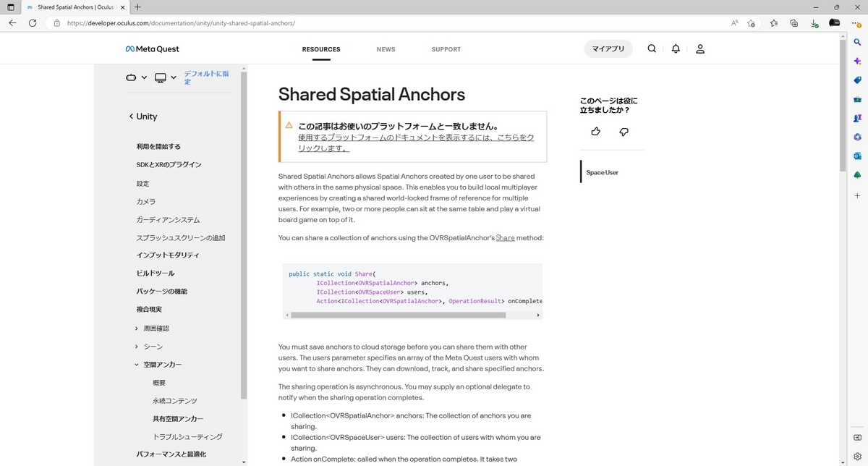868x466 pixels.
Task: Refresh the current page
Action: coord(32,22)
